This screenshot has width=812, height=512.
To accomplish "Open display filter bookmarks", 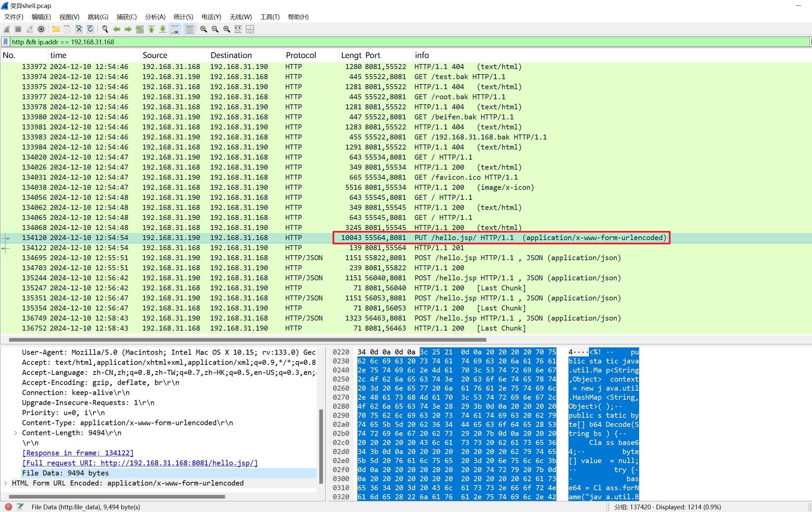I will 5,42.
